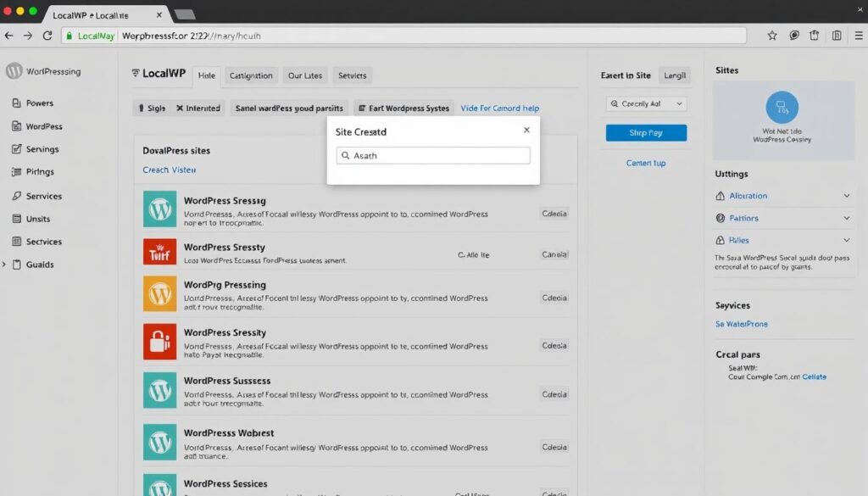
Task: Click the search field in Site Creatd dialog
Action: pyautogui.click(x=433, y=155)
